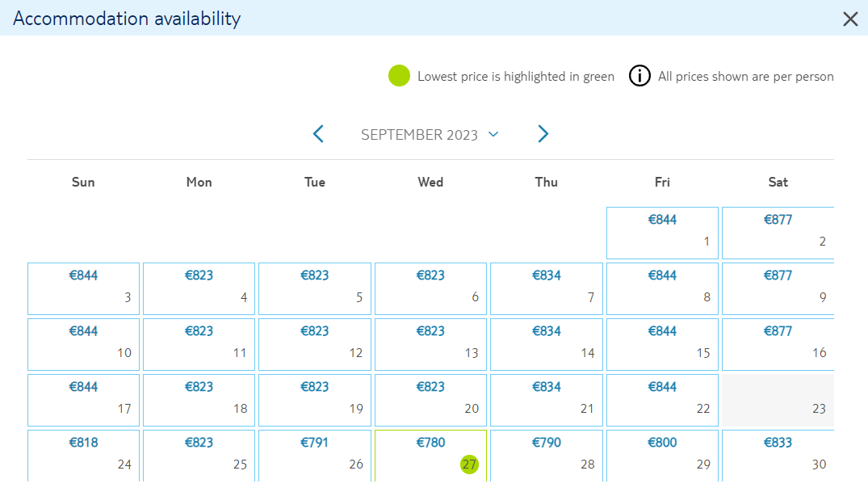Select September 28 priced €790
This screenshot has width=868, height=496.
[x=547, y=455]
